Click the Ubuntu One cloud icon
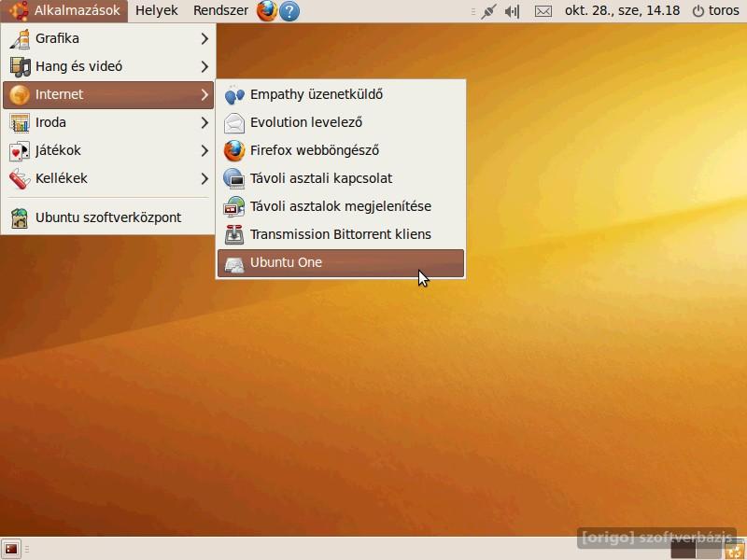The height and width of the screenshot is (560, 747). point(234,263)
